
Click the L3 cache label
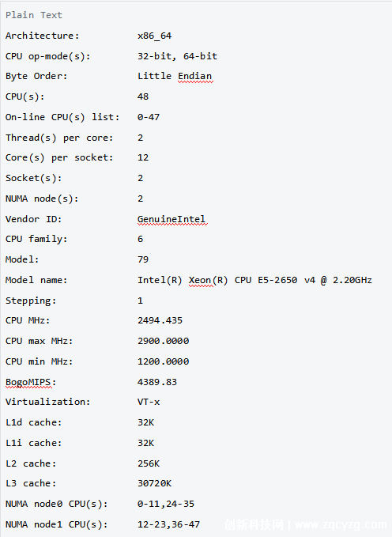click(31, 483)
